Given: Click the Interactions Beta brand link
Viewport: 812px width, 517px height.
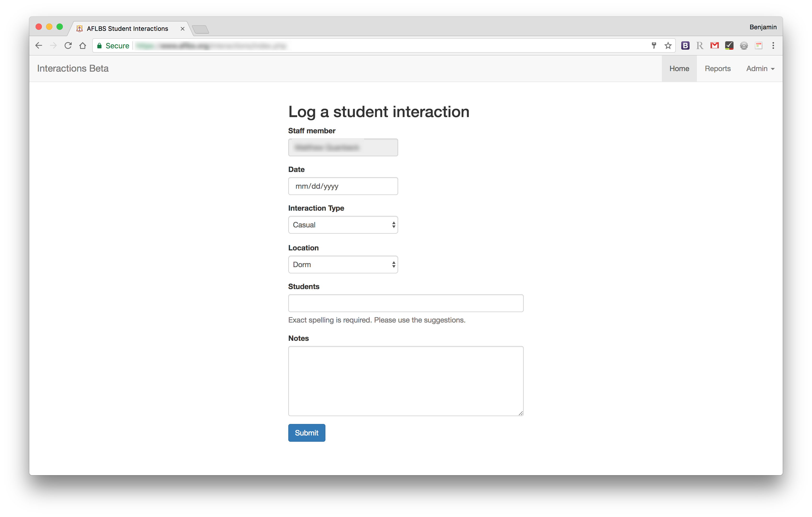Looking at the screenshot, I should pyautogui.click(x=73, y=68).
